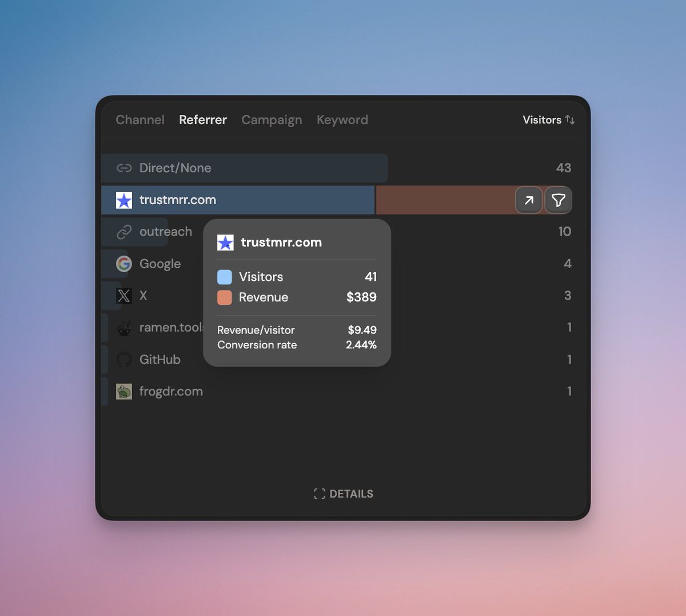Click the tooltip Revenue value $389

pyautogui.click(x=361, y=297)
